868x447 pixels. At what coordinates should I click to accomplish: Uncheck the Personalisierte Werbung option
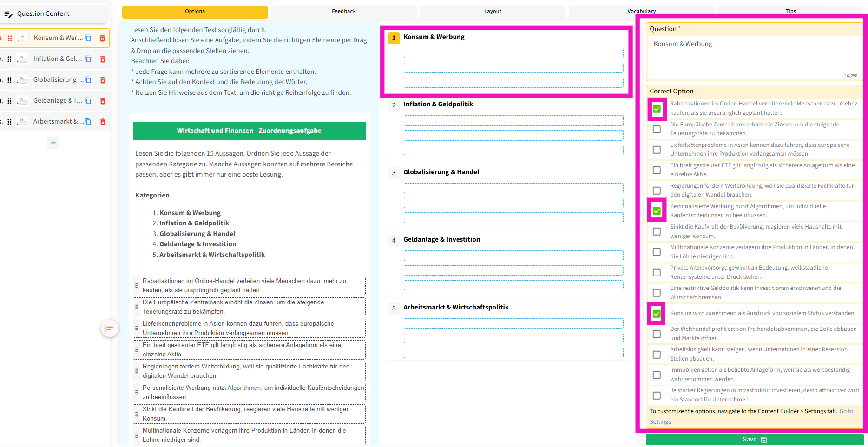657,211
